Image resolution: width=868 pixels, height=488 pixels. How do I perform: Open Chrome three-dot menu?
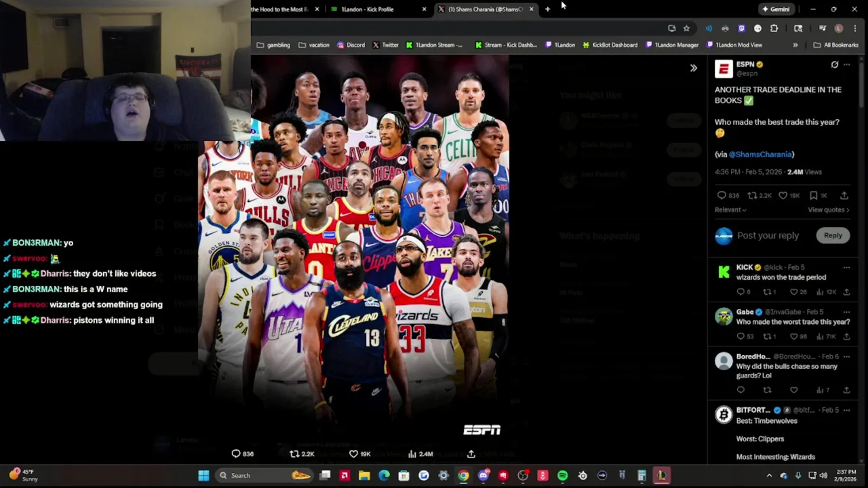[x=854, y=28]
